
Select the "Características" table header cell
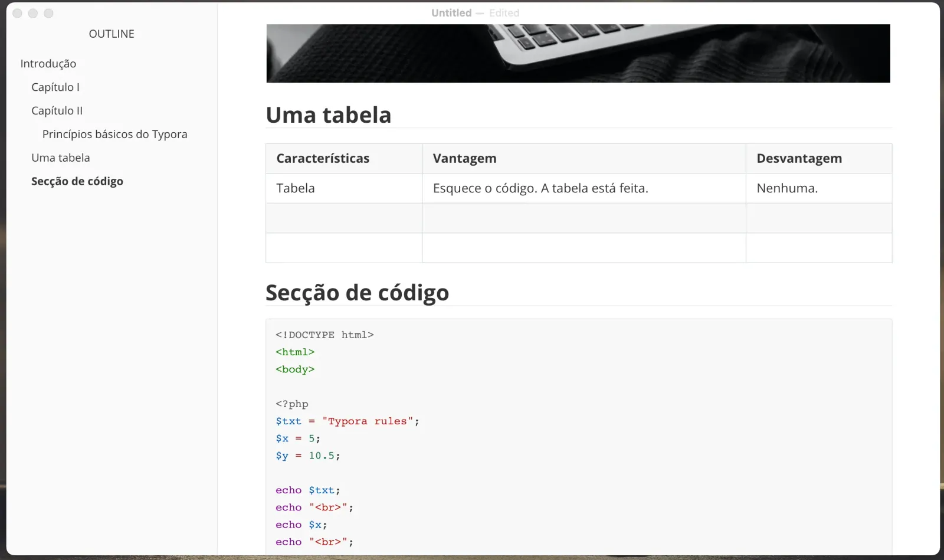pyautogui.click(x=323, y=158)
